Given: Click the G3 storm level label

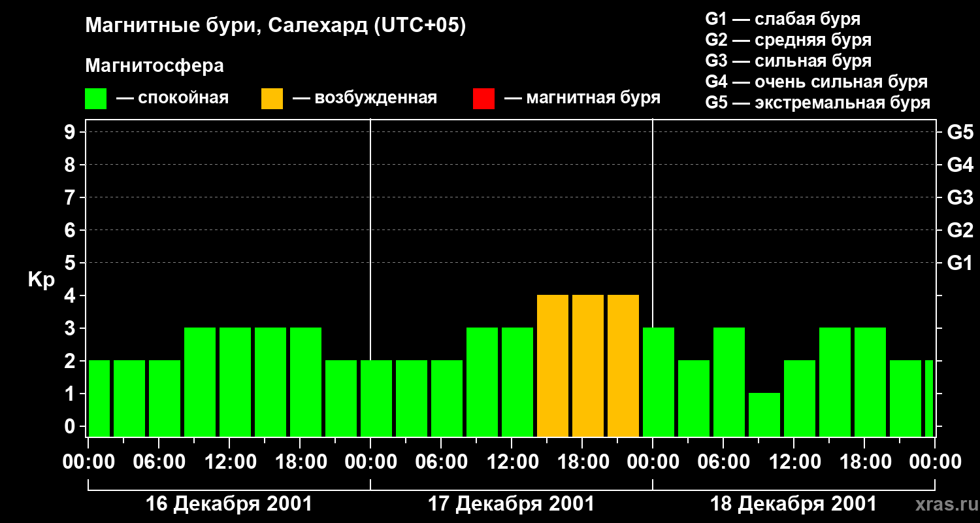Looking at the screenshot, I should pyautogui.click(x=960, y=197).
